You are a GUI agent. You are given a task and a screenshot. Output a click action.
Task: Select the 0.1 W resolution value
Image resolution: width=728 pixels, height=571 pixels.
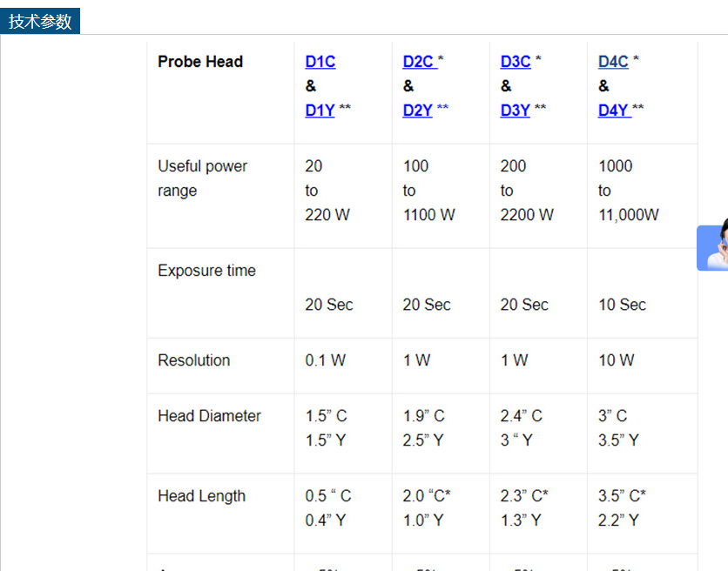coord(325,360)
